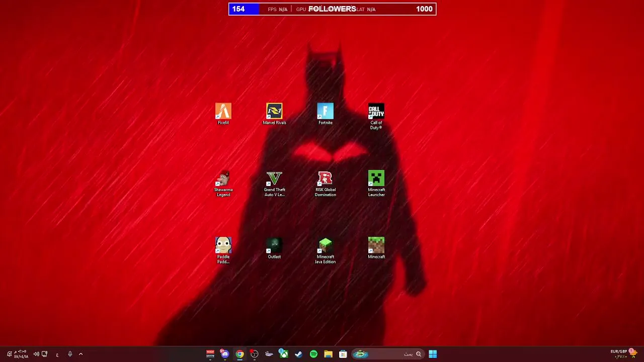Open the Windows Start menu

click(433, 354)
